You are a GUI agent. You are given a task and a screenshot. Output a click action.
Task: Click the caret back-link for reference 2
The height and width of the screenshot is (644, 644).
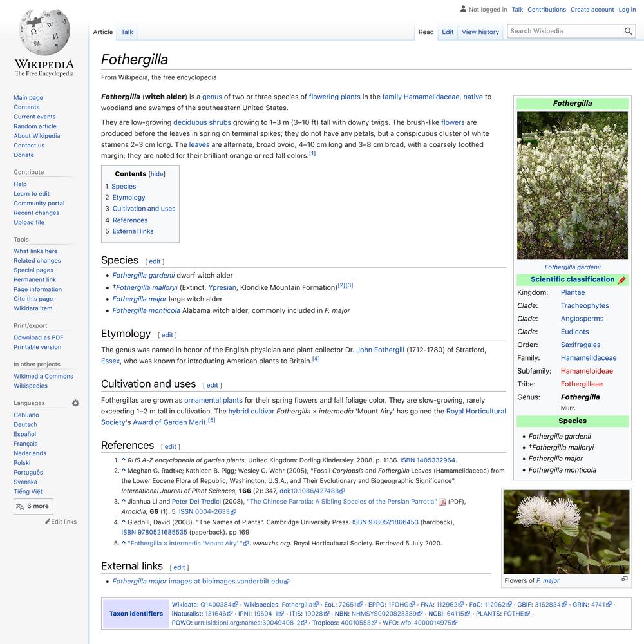click(123, 470)
